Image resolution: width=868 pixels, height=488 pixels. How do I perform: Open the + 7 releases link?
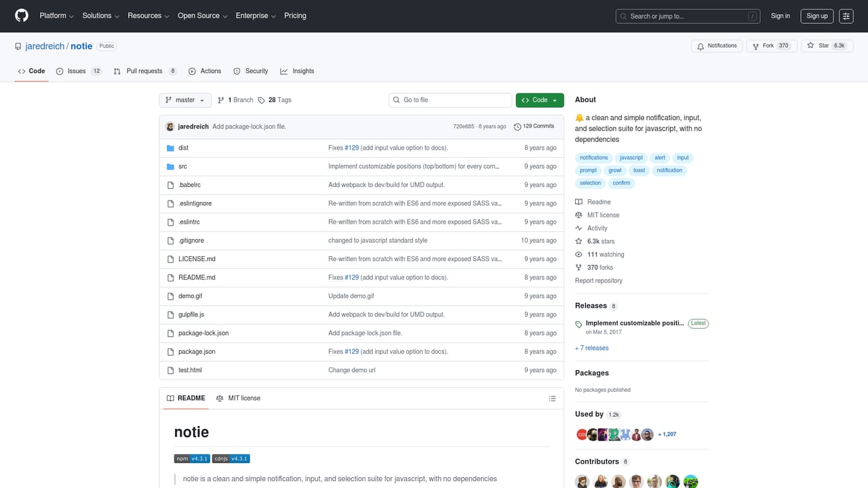(591, 348)
